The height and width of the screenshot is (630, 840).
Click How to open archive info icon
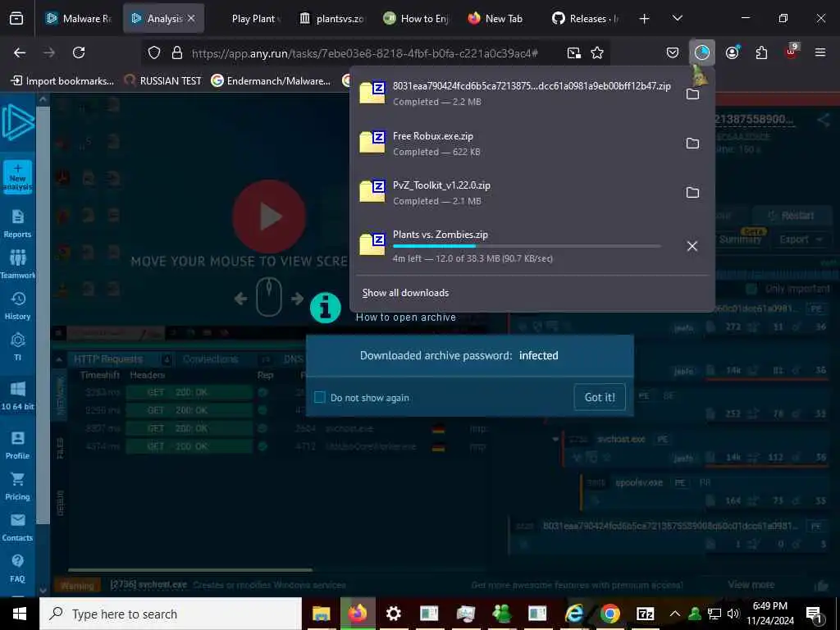pos(325,308)
